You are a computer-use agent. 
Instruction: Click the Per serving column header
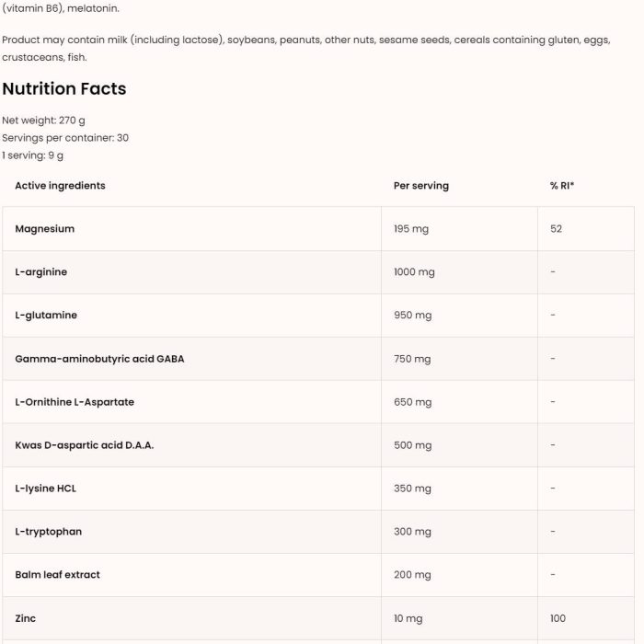click(421, 186)
